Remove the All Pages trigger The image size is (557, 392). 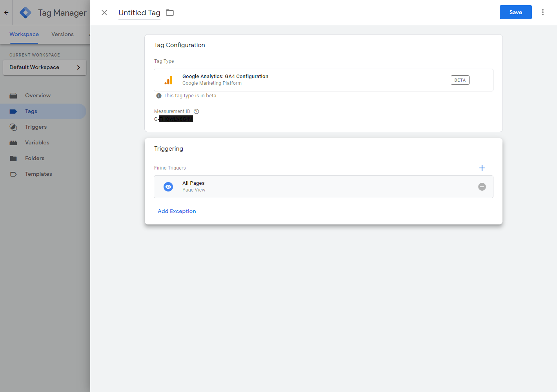(482, 187)
